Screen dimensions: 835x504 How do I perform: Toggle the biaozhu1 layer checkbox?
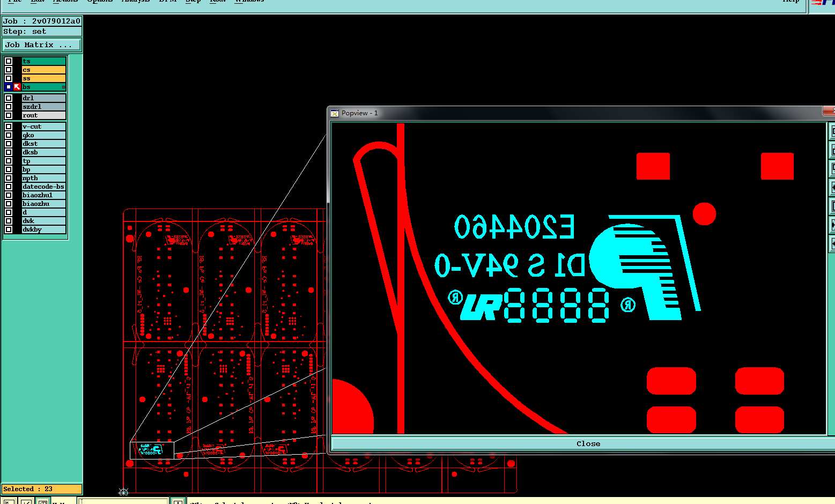click(9, 195)
